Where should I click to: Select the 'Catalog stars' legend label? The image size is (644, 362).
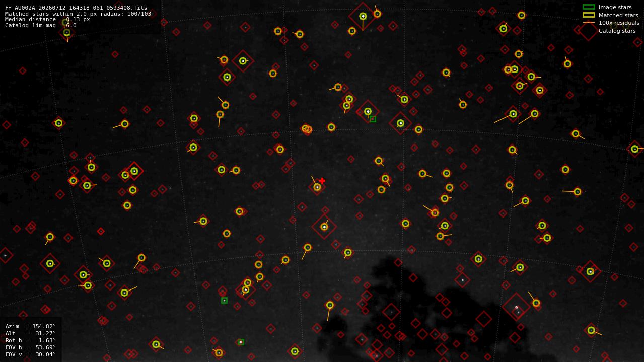click(617, 31)
